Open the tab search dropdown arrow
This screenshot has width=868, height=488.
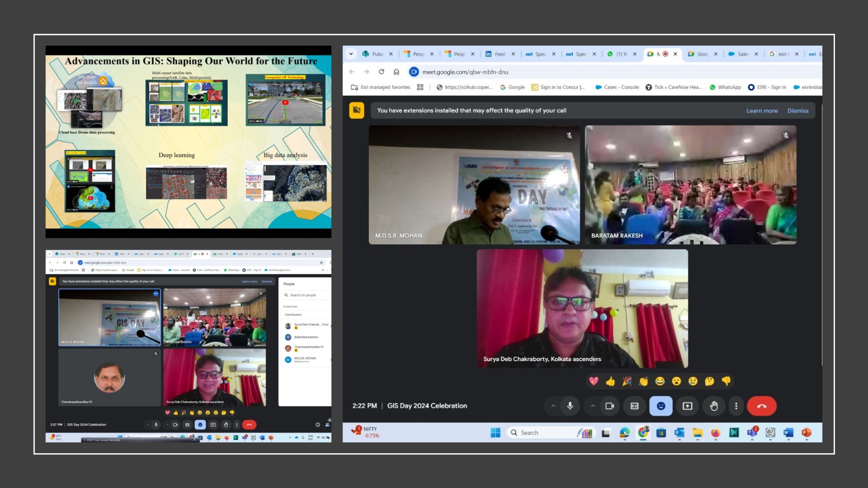coord(351,54)
